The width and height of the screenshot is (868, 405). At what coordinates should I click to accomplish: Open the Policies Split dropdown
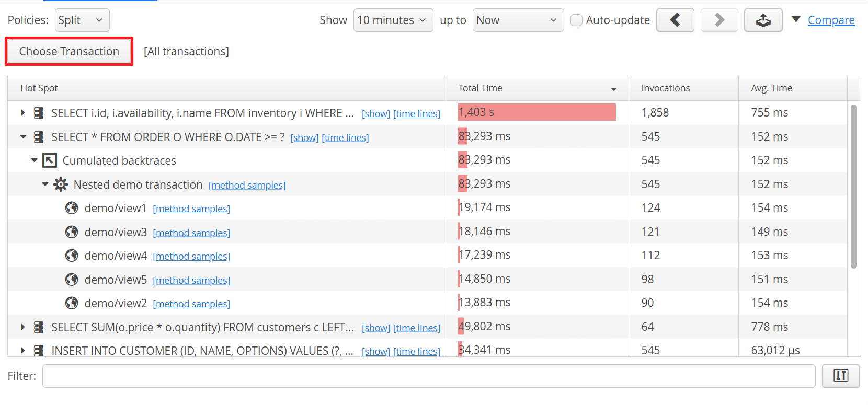point(82,20)
